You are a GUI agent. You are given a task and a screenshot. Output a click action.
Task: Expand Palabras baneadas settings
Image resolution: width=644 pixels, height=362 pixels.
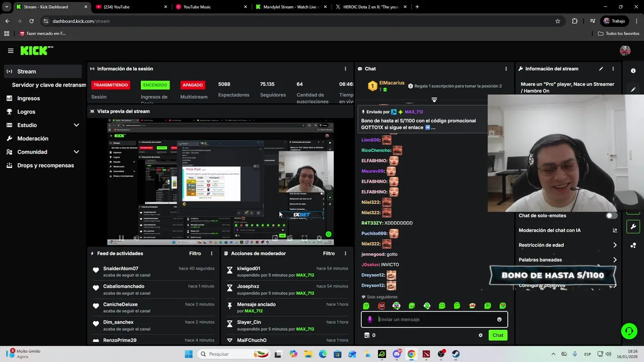pos(568,260)
